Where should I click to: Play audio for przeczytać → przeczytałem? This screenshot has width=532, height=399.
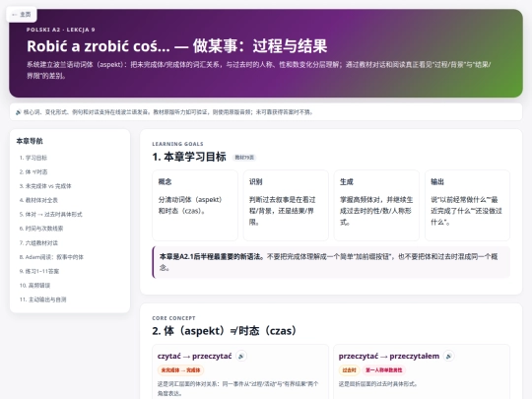[x=449, y=357]
